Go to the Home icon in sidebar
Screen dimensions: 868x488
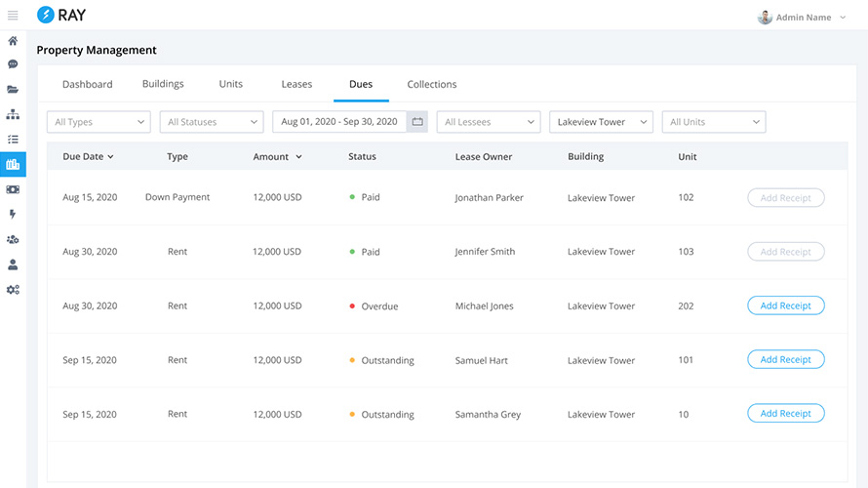(13, 41)
